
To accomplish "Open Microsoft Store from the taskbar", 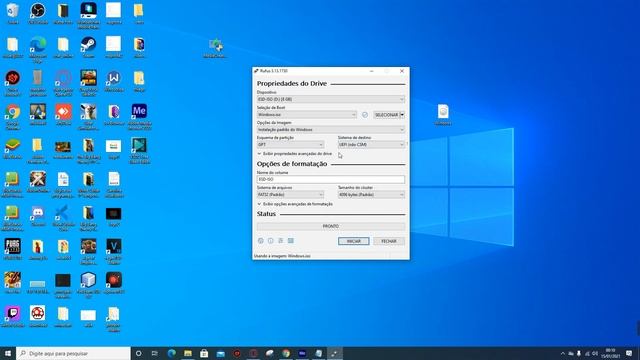I will 204,353.
